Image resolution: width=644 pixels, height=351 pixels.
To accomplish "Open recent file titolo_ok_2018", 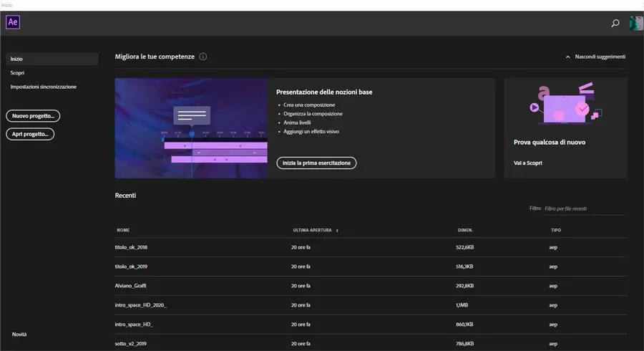I will 131,247.
